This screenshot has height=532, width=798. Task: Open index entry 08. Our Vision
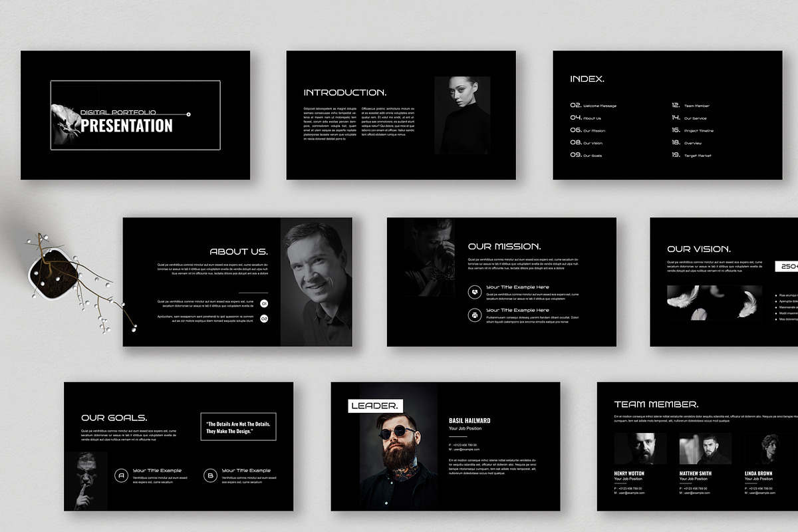tap(587, 143)
